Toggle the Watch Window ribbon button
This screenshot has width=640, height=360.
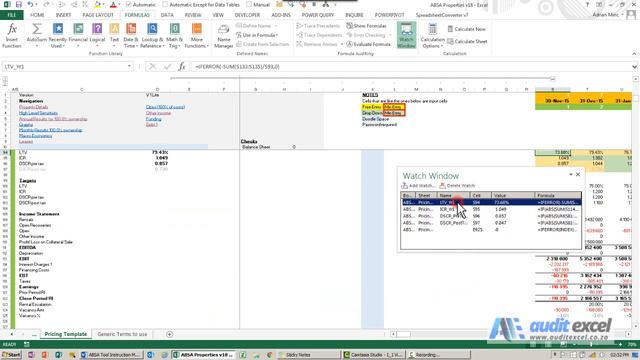(406, 36)
